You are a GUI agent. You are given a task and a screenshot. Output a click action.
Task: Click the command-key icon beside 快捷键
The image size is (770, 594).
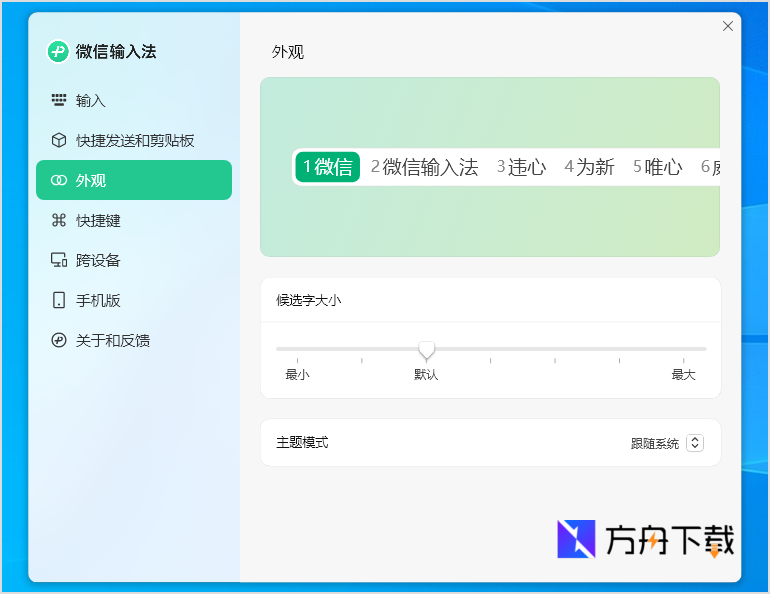59,220
